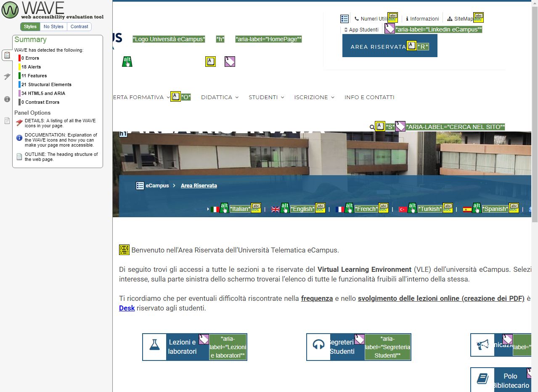The height and width of the screenshot is (392, 538).
Task: Open panel option DETAILS listing
Action: point(57,123)
